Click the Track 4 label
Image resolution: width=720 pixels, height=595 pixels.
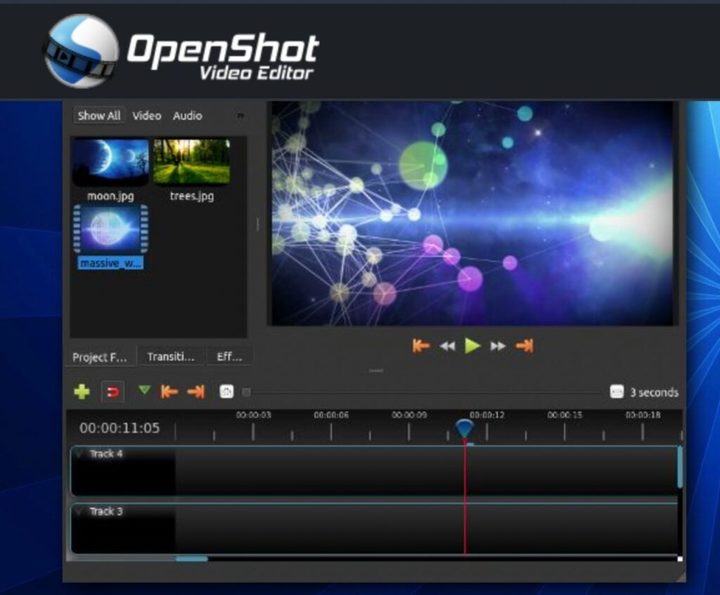(x=106, y=454)
